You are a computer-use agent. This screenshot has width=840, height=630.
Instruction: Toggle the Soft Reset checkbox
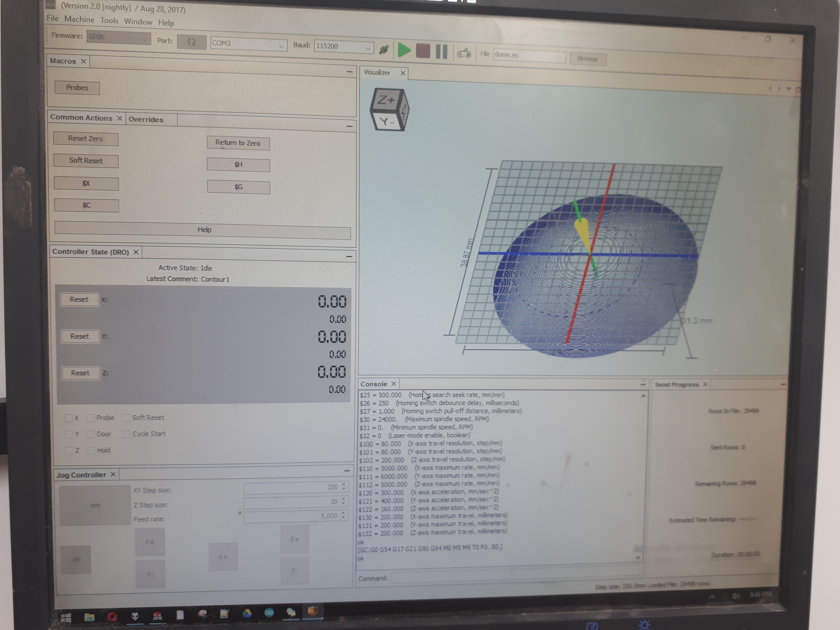(x=127, y=418)
